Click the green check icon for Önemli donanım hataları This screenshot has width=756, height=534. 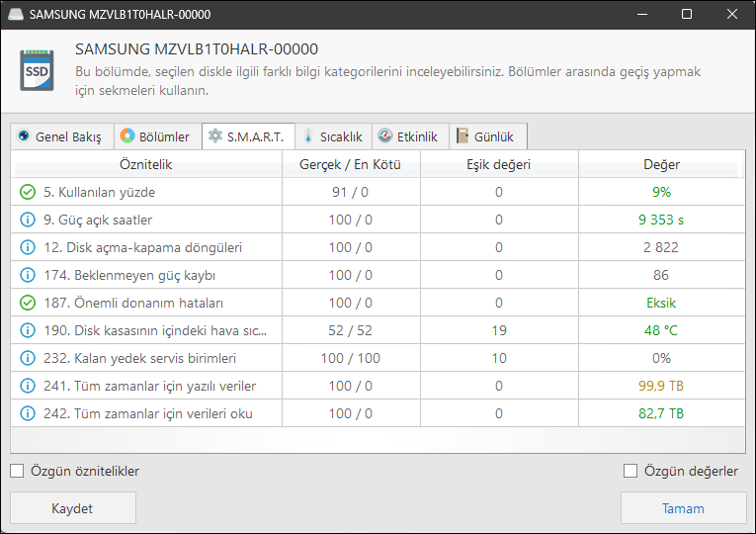coord(28,303)
